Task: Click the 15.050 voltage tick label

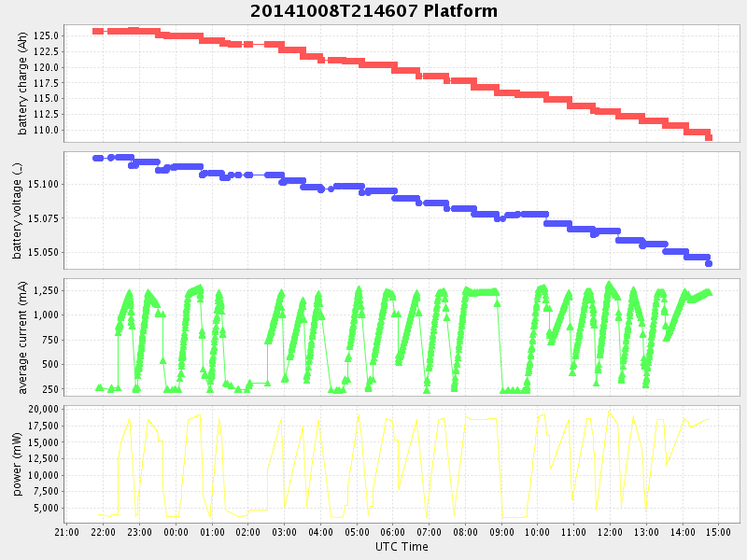Action: [44, 252]
